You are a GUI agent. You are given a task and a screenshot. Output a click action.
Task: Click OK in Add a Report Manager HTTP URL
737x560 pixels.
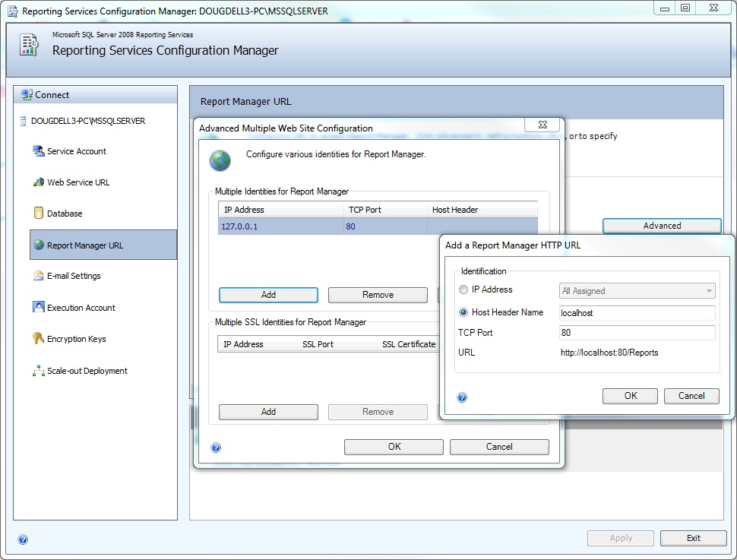[630, 396]
